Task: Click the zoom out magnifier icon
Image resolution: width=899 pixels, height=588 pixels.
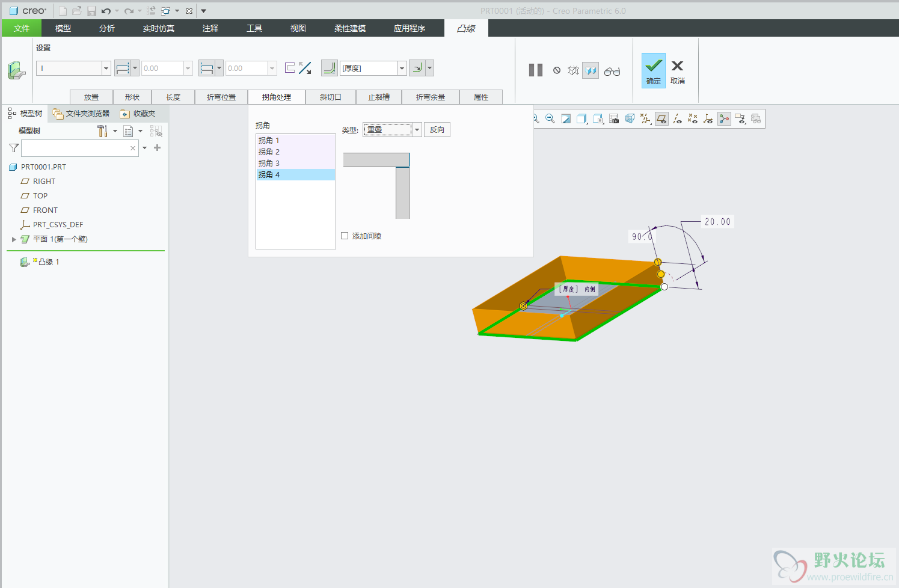Action: 550,119
